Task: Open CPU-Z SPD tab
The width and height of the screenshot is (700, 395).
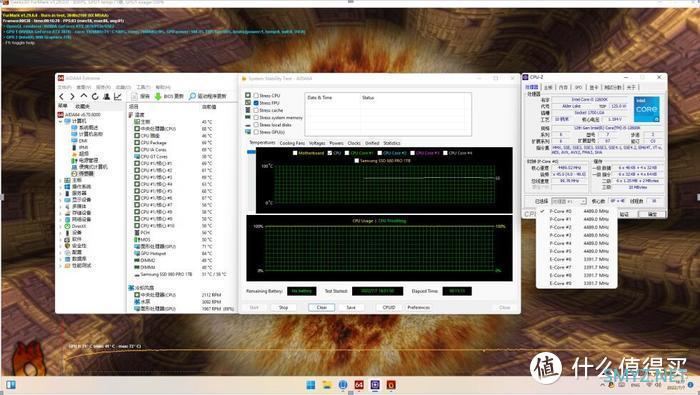Action: point(578,87)
